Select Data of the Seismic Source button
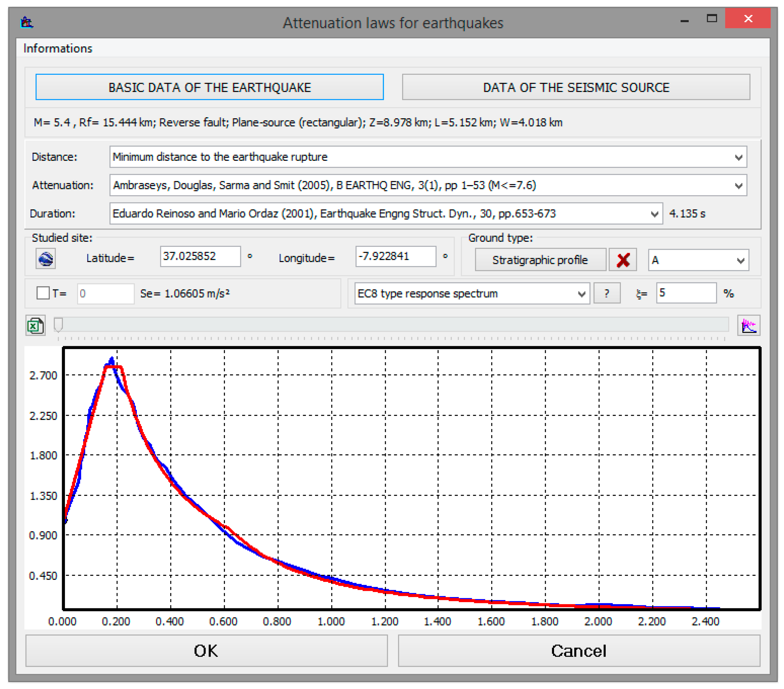This screenshot has height=689, width=784. (x=576, y=87)
